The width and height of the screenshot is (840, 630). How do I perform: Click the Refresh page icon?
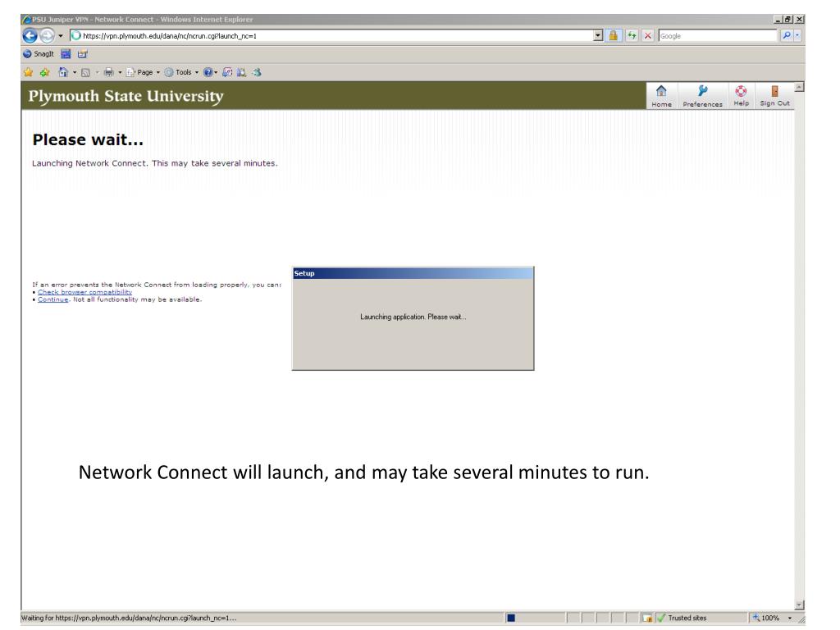pos(632,36)
